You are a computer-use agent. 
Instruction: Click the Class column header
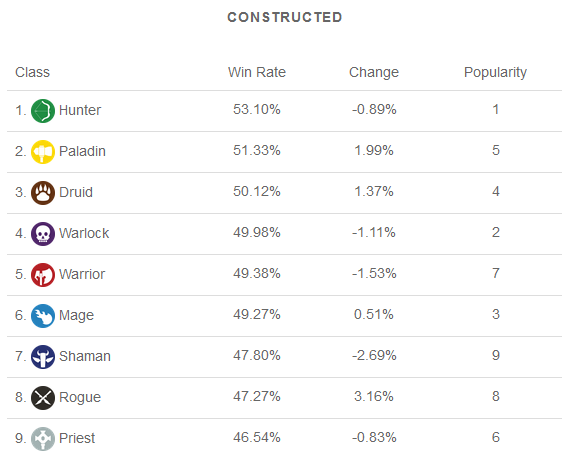[32, 72]
